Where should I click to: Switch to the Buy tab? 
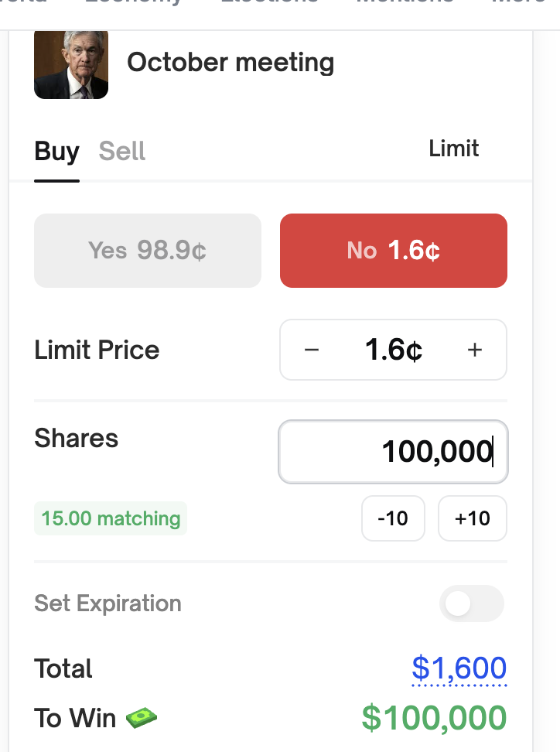[56, 152]
